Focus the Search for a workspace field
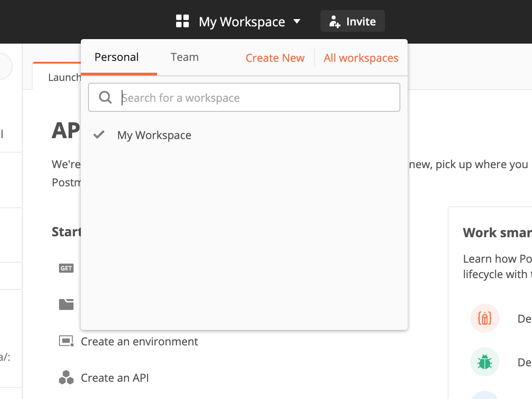Screen dimensions: 532x399 [244, 97]
